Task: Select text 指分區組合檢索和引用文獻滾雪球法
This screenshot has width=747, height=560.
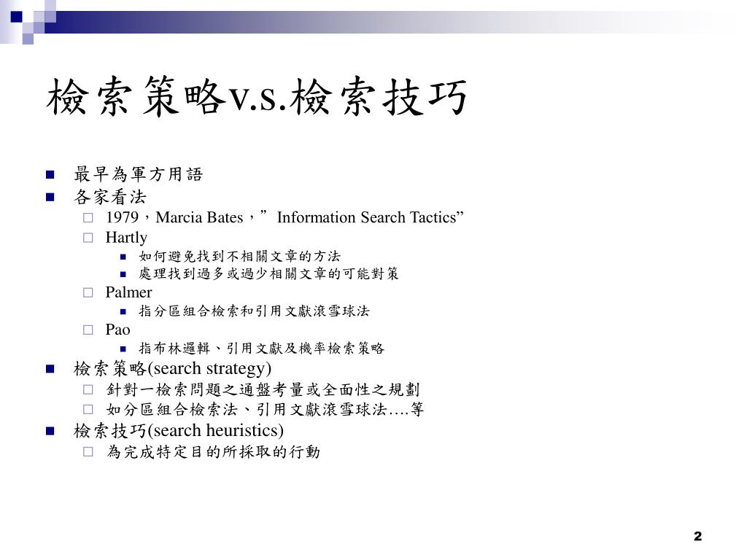Action: tap(254, 311)
